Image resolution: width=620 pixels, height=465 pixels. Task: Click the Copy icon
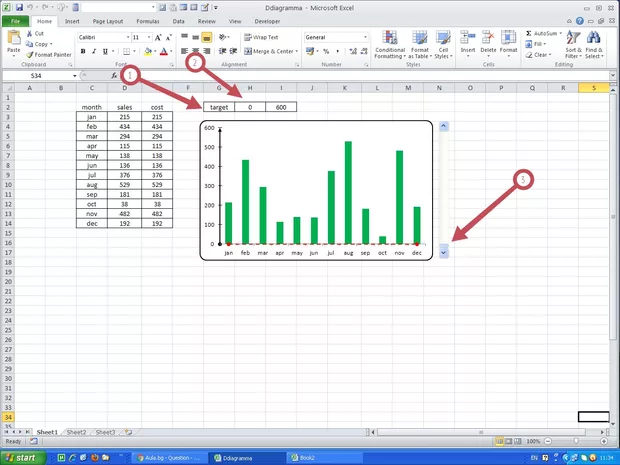point(29,44)
